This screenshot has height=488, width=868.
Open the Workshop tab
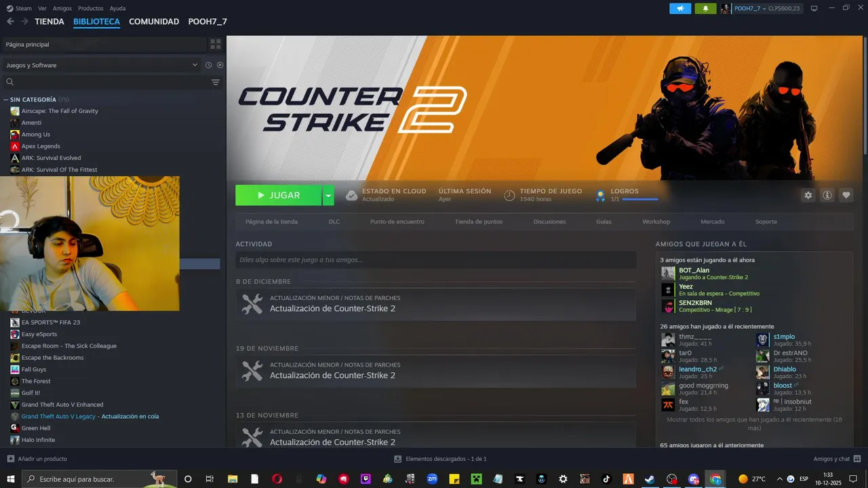coord(656,222)
